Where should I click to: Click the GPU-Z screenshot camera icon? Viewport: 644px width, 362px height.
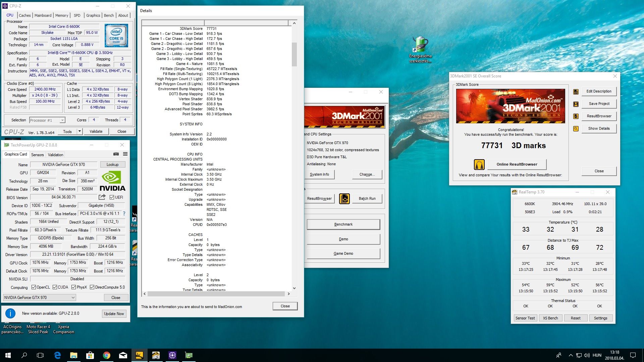(116, 154)
